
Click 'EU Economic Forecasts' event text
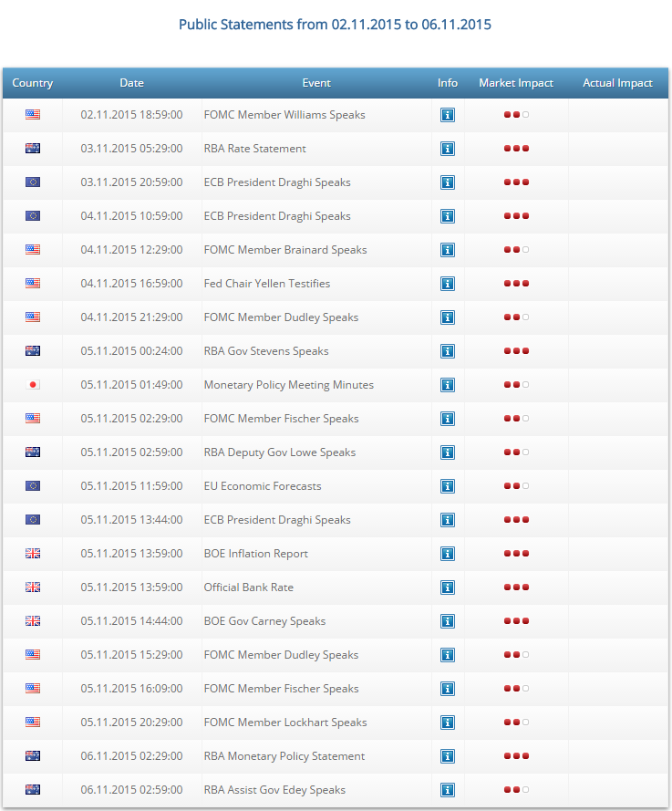point(263,486)
